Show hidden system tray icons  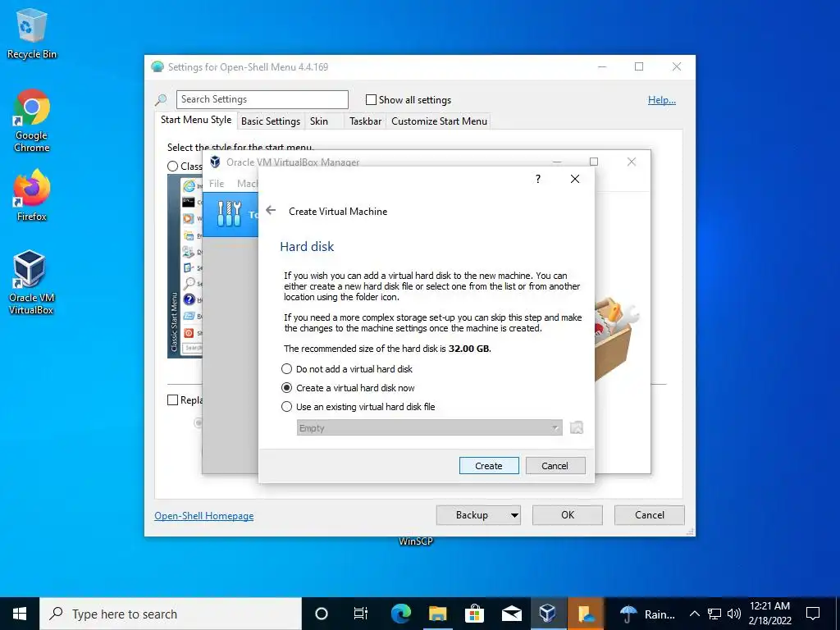pos(694,614)
